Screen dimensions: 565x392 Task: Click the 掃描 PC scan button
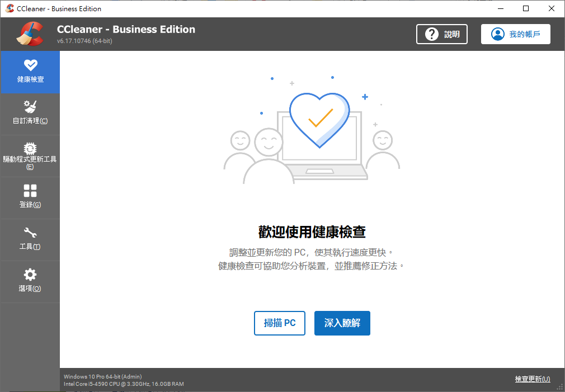280,323
